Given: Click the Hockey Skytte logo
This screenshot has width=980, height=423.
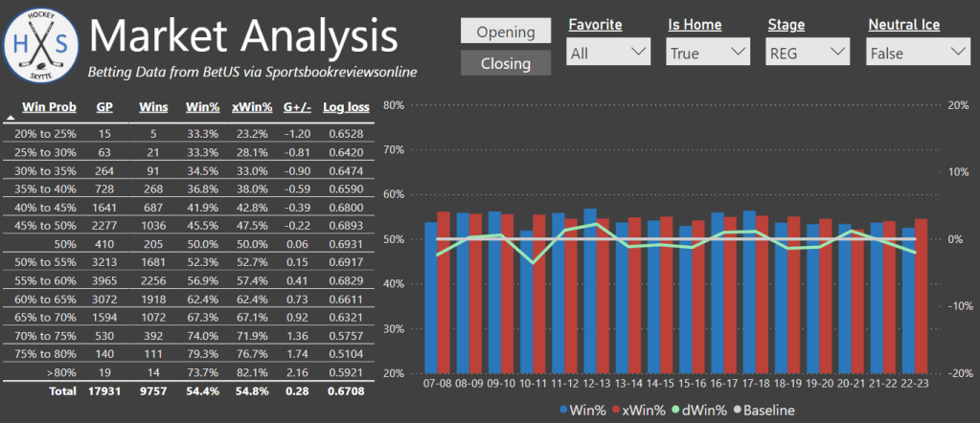Looking at the screenshot, I should pyautogui.click(x=40, y=46).
